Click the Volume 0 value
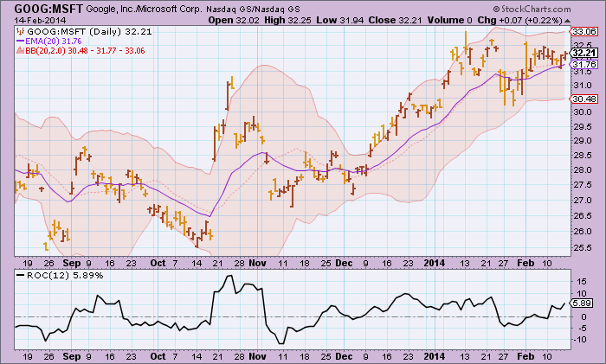Screen dimensions: 606x364 click(450, 21)
